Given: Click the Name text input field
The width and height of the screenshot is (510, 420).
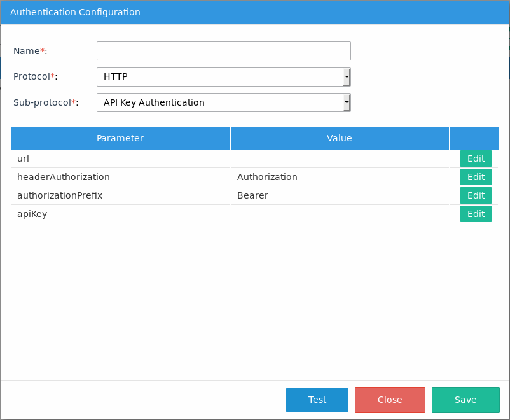Looking at the screenshot, I should [x=223, y=51].
